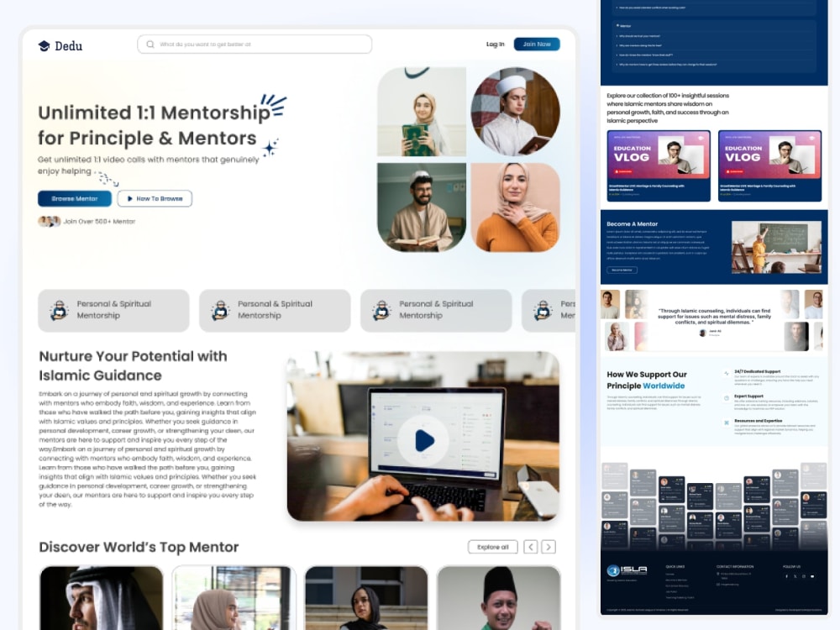Click the Become A Mentor heading
Image resolution: width=840 pixels, height=630 pixels.
point(633,224)
